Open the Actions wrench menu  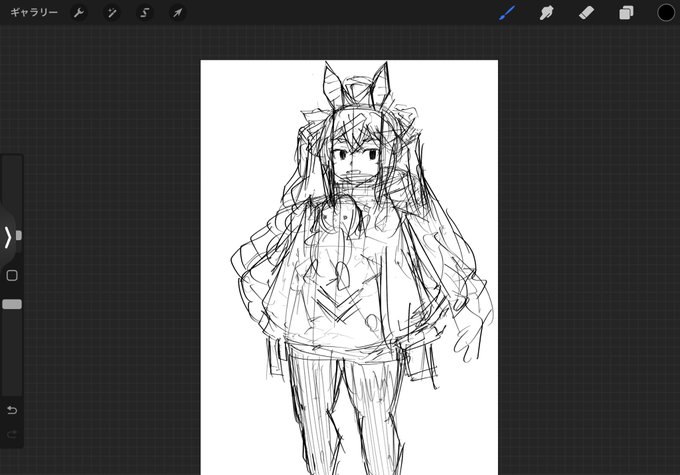pyautogui.click(x=79, y=13)
